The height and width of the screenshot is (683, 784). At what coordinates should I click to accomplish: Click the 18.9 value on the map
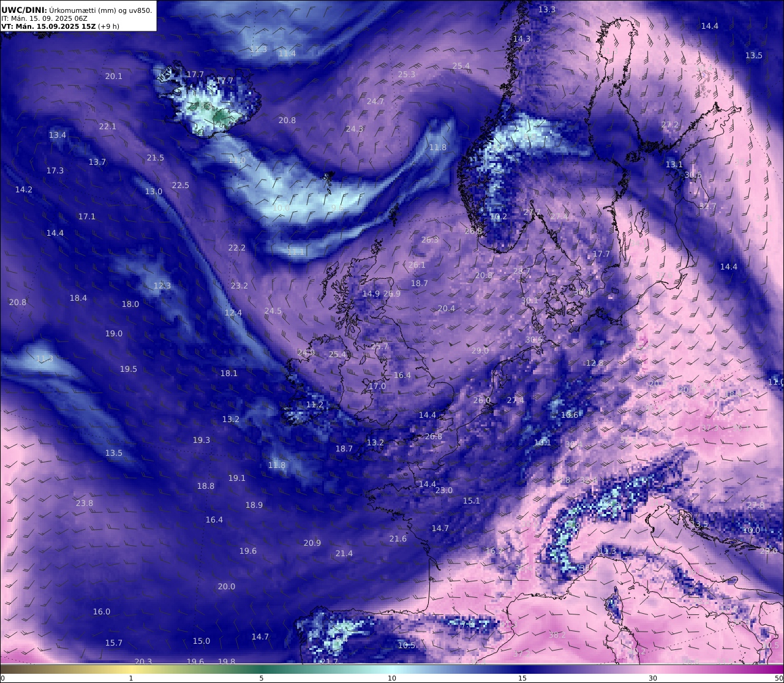254,505
